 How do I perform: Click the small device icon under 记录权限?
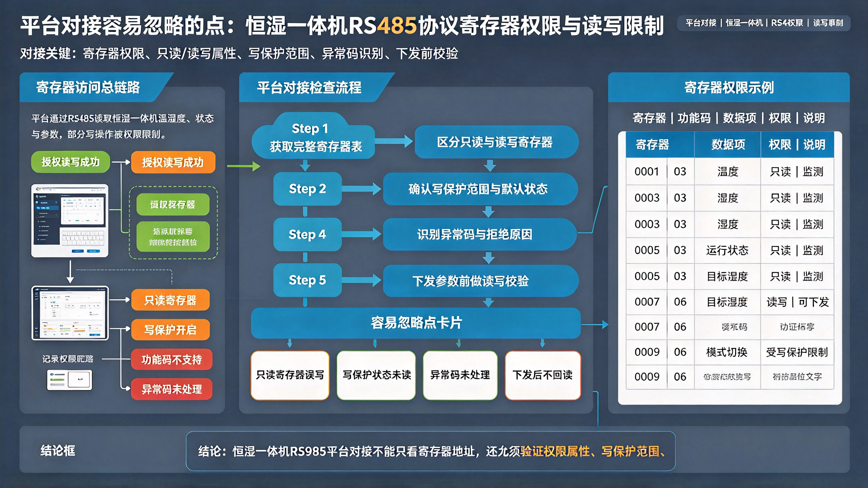[69, 380]
